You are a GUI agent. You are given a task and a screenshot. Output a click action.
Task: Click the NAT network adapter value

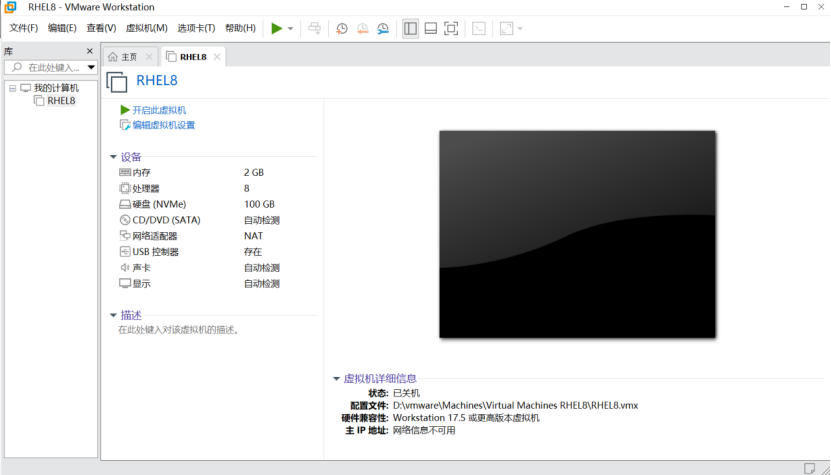coord(253,236)
